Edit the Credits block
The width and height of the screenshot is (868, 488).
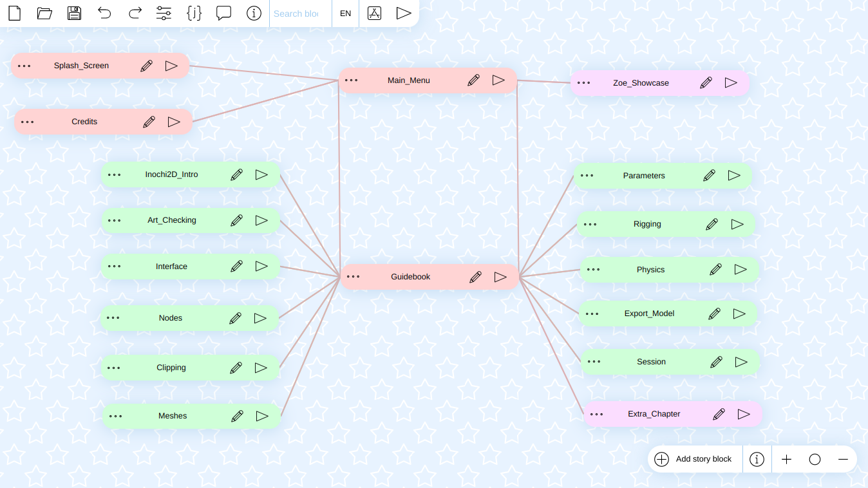click(149, 122)
